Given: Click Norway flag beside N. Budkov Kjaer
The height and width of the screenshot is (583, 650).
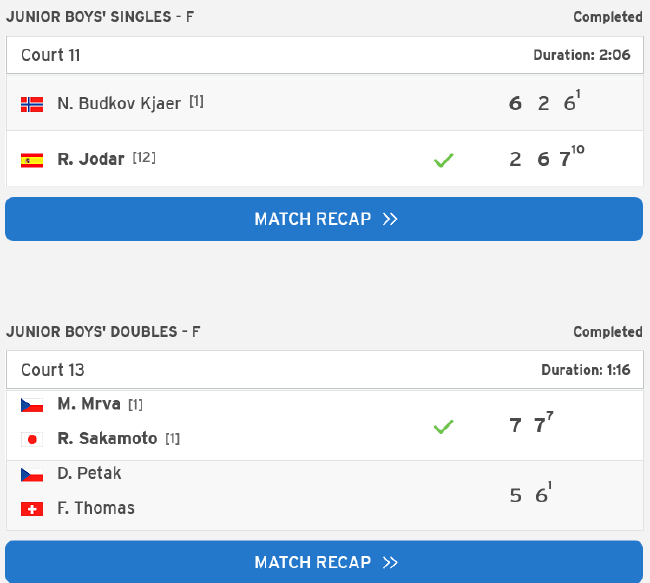Looking at the screenshot, I should (x=32, y=103).
